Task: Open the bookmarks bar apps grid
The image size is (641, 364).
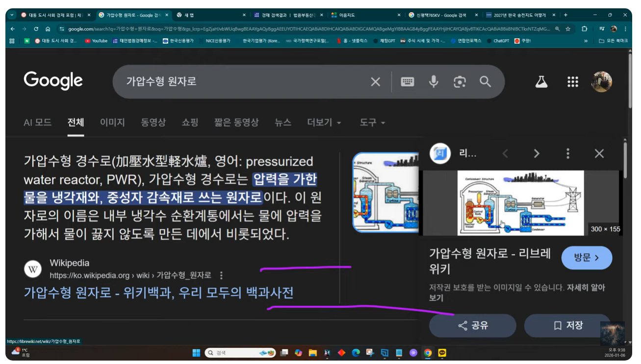Action: tap(12, 41)
